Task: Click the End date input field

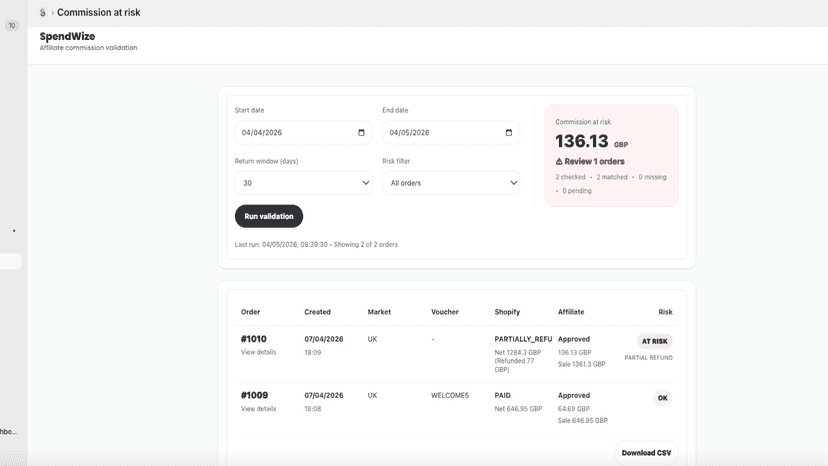Action: coord(451,133)
